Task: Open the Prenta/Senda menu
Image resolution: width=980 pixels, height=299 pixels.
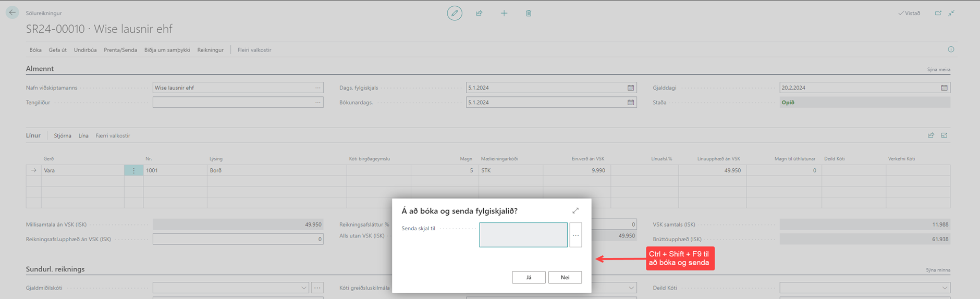Action: [x=120, y=50]
